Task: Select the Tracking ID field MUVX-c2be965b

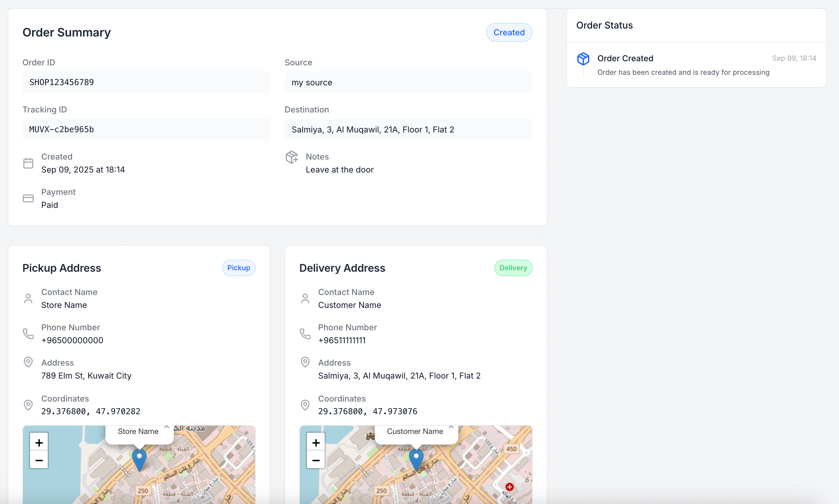Action: coord(146,130)
